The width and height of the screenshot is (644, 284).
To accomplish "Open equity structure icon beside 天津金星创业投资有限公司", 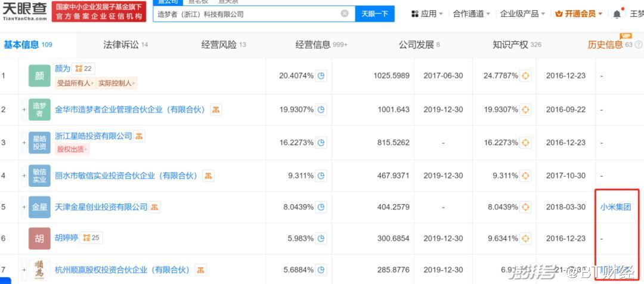I will coord(154,207).
